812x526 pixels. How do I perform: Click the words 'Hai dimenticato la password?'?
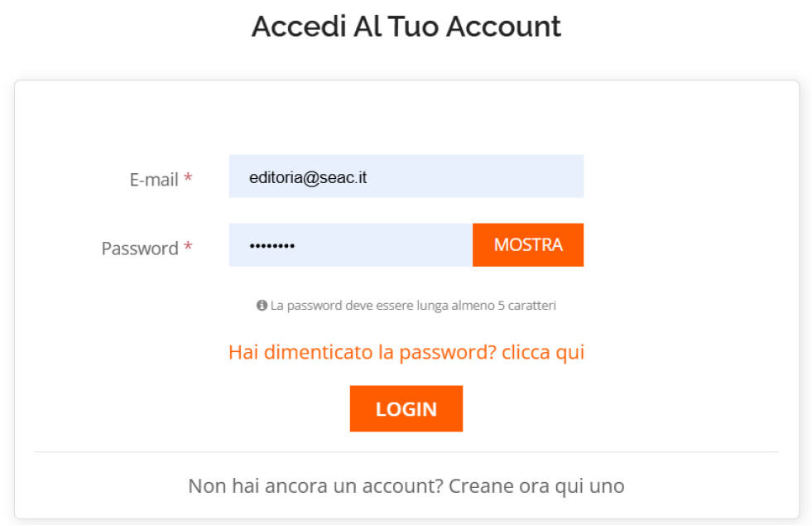[x=362, y=352]
